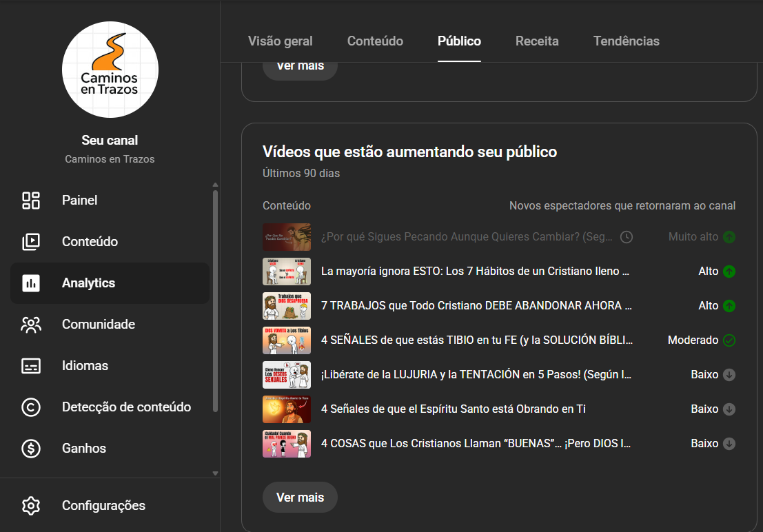This screenshot has height=532, width=763.
Task: Open video ¿Por qué Sigues Pecando Aunque Quieres Cambiar
Action: click(x=467, y=237)
